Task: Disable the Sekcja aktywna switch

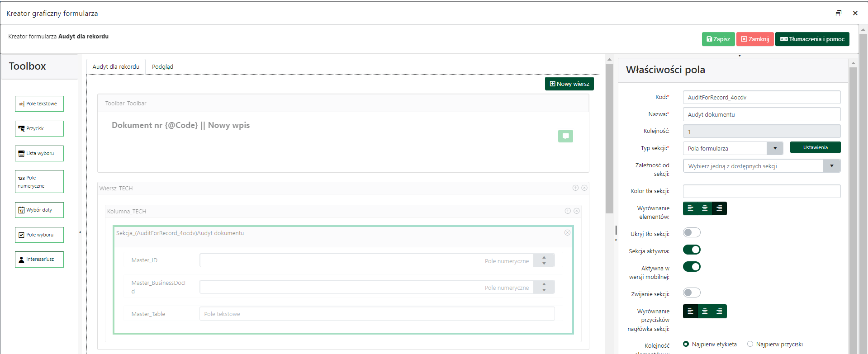Action: pyautogui.click(x=692, y=250)
